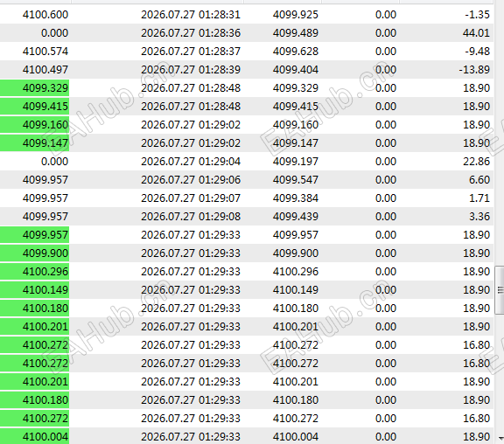Click the timestamp 2026.07.27 01:29:08
Screen dimensions: 504x444
(x=191, y=216)
